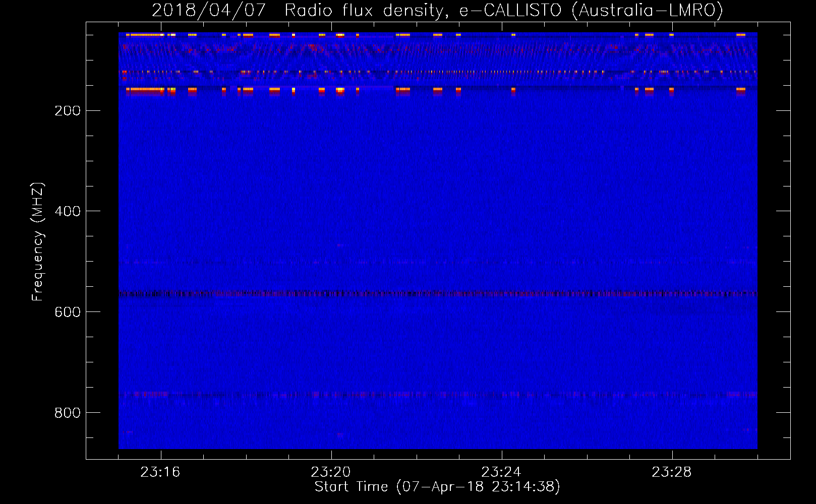Screen dimensions: 816x504
Task: Click the '600' frequency tick label
Action: pyautogui.click(x=68, y=312)
